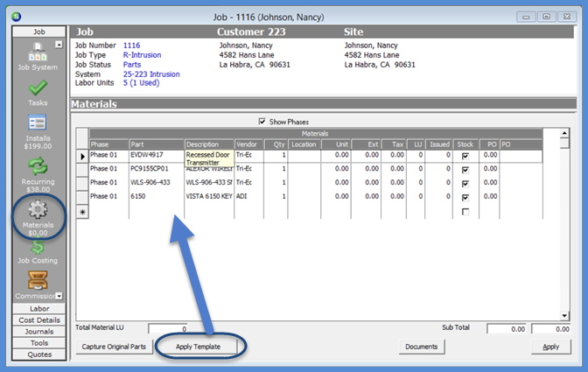Image resolution: width=588 pixels, height=372 pixels.
Task: Open the Labor sidebar section
Action: (39, 309)
